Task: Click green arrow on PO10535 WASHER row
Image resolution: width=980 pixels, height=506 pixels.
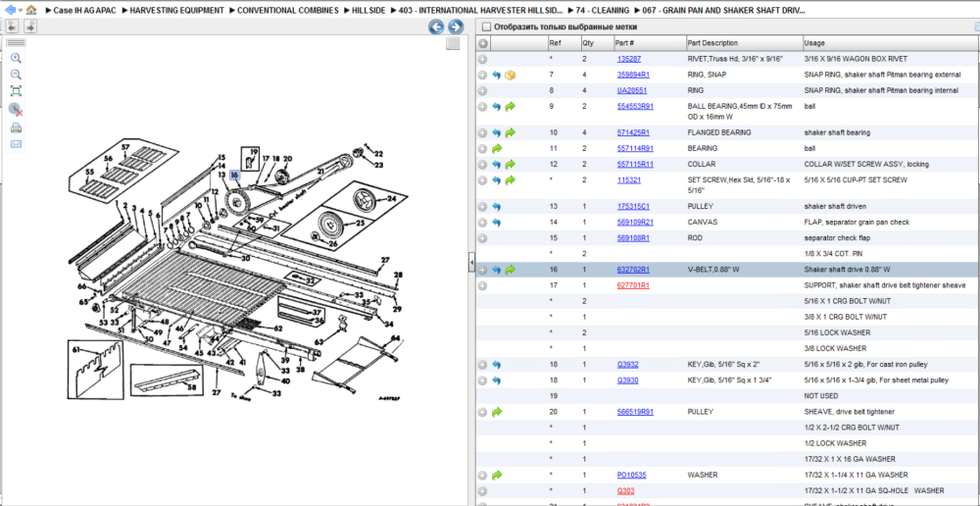Action: point(496,476)
